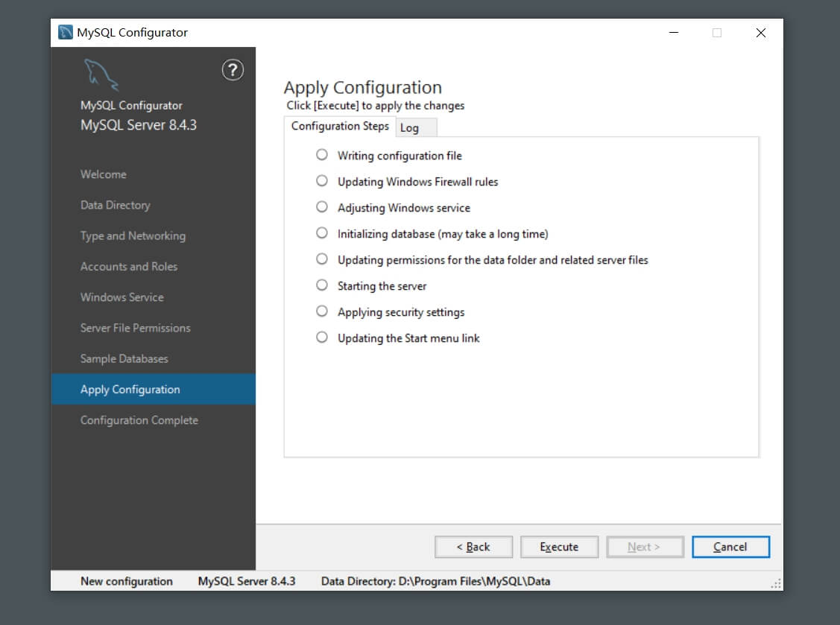Open the help question mark icon
Viewport: 840px width, 625px height.
pos(233,70)
